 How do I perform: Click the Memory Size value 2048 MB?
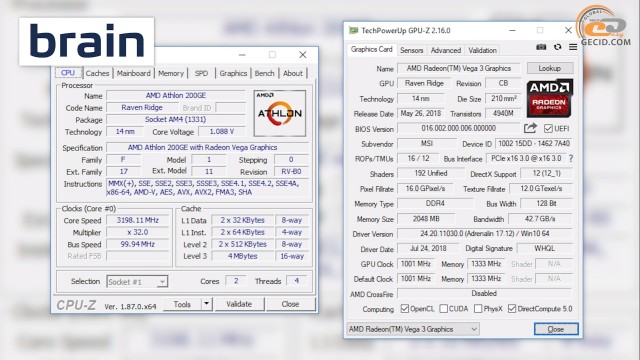[426, 219]
